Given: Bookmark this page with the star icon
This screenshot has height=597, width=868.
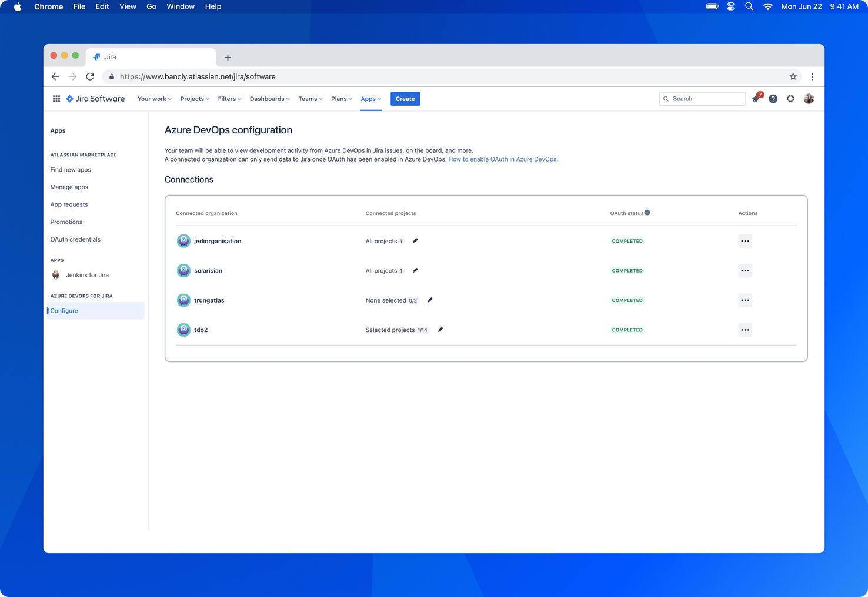Looking at the screenshot, I should point(793,76).
